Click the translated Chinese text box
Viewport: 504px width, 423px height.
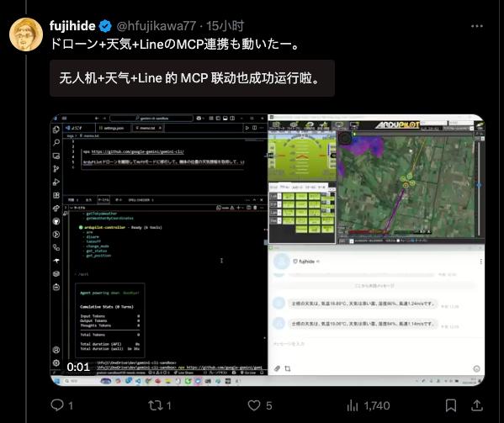pyautogui.click(x=192, y=78)
